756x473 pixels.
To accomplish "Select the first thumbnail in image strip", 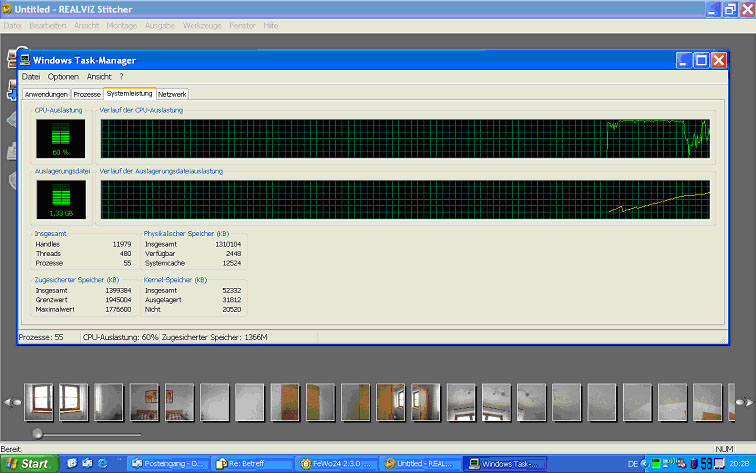I will (39, 402).
